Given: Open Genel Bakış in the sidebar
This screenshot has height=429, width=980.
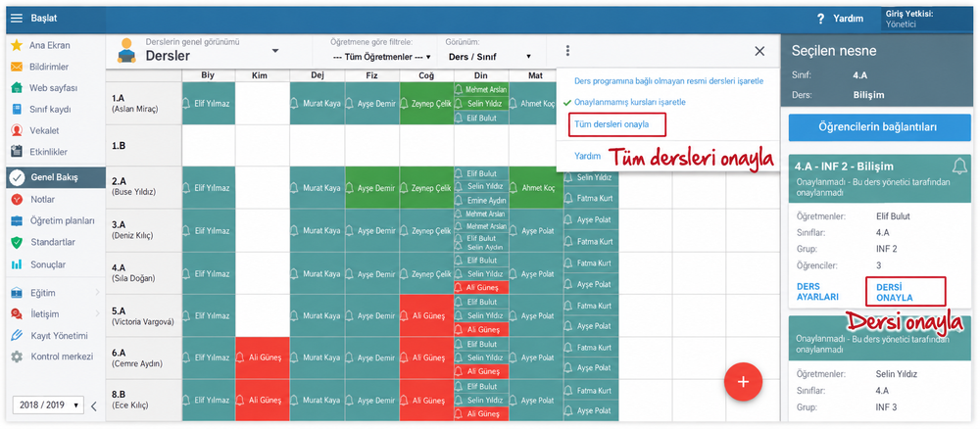Looking at the screenshot, I should tap(56, 177).
